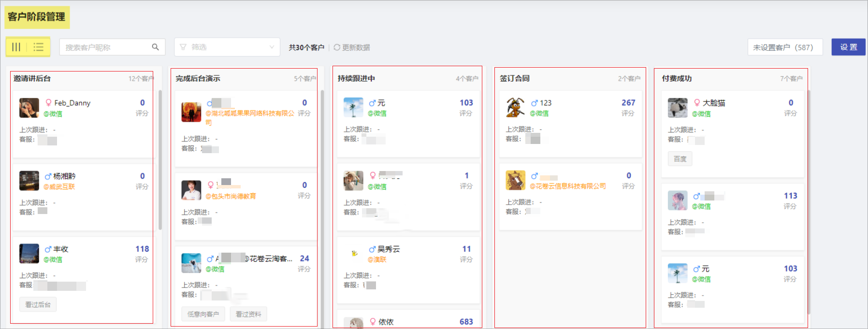Screen dimensions: 868x329
Task: Open the avatar on the 花卷云淘客 card
Action: click(x=191, y=263)
